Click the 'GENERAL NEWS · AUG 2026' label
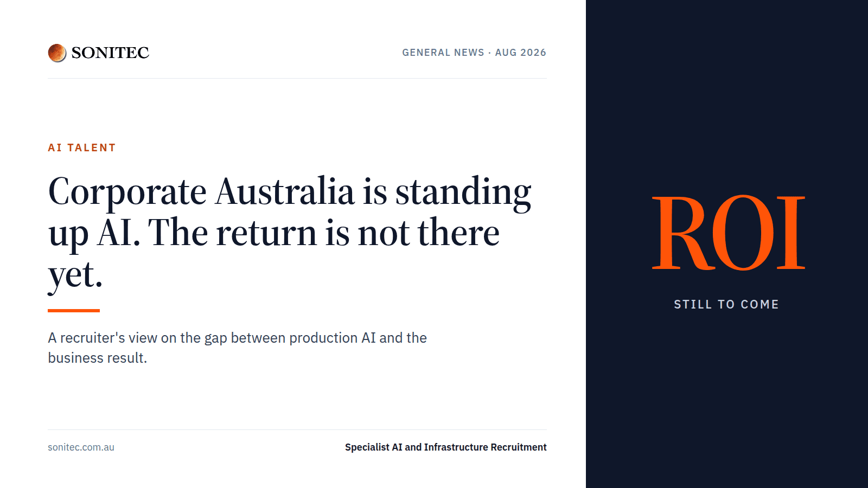The image size is (868, 488). [474, 53]
